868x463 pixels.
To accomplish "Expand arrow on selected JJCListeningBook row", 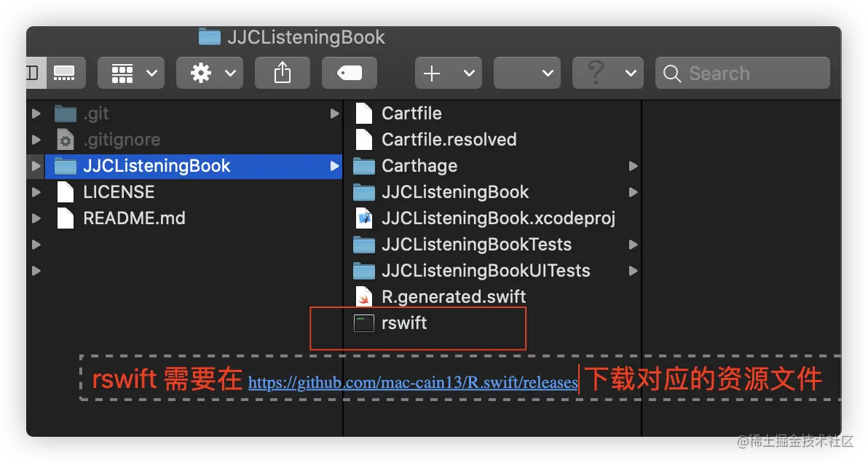I will (x=334, y=166).
